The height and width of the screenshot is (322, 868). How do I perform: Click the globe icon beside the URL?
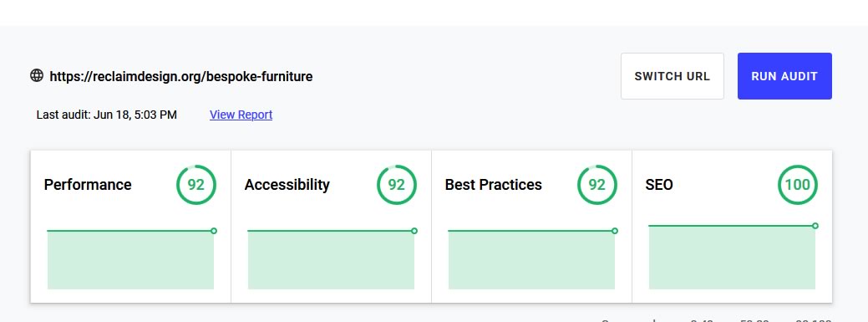pos(37,75)
